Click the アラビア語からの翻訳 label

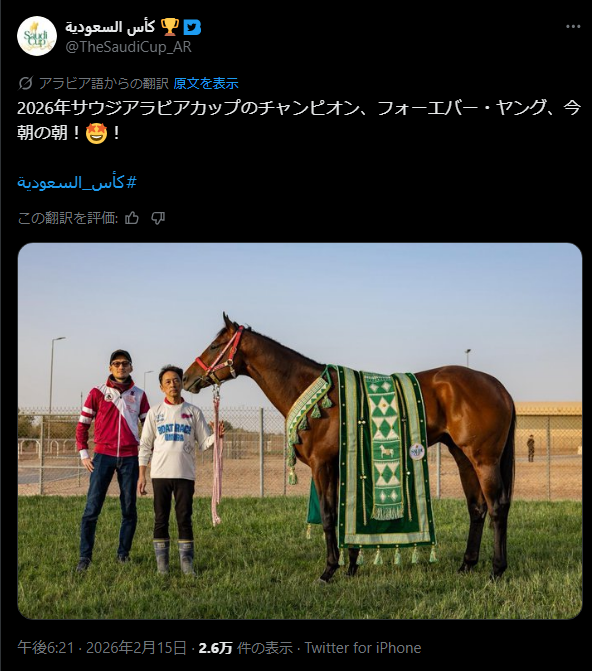104,83
